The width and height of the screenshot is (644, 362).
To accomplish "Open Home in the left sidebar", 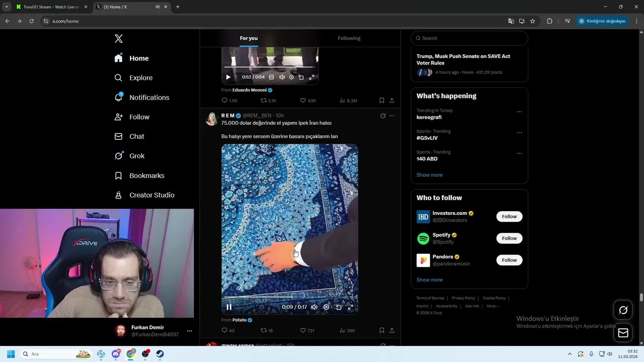I will (x=132, y=58).
